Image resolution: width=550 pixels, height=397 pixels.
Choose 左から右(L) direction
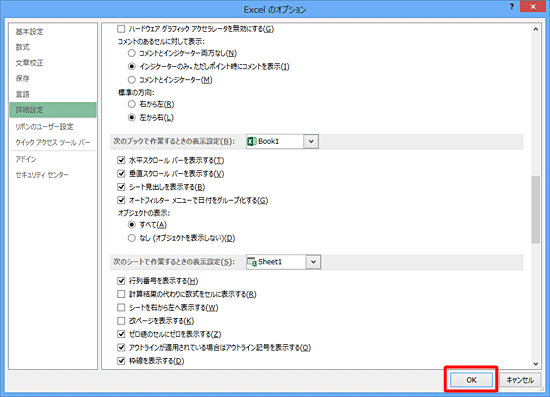(x=132, y=117)
